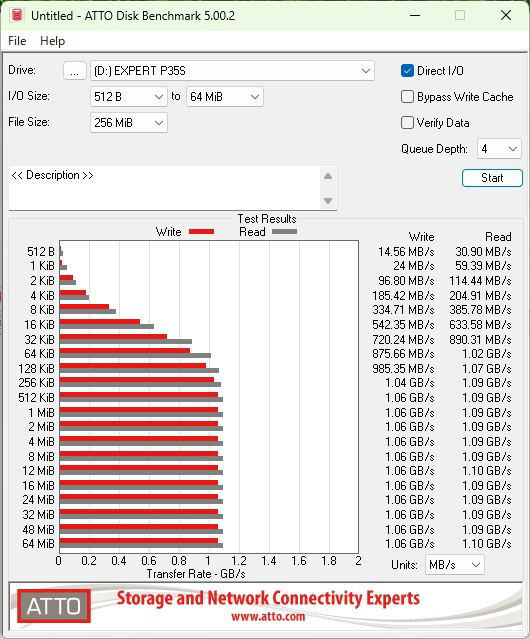This screenshot has width=530, height=639.
Task: Click the Test Results group heading
Action: coord(267,219)
